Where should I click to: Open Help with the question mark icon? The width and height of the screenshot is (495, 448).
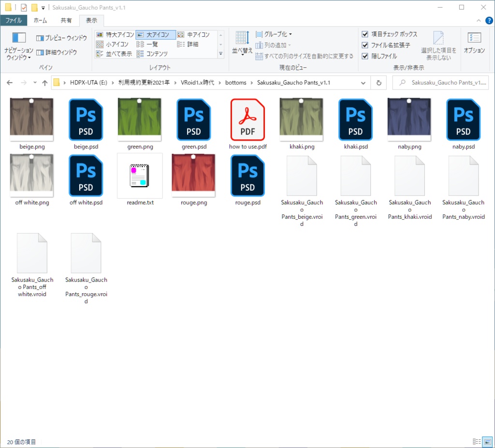click(x=489, y=20)
